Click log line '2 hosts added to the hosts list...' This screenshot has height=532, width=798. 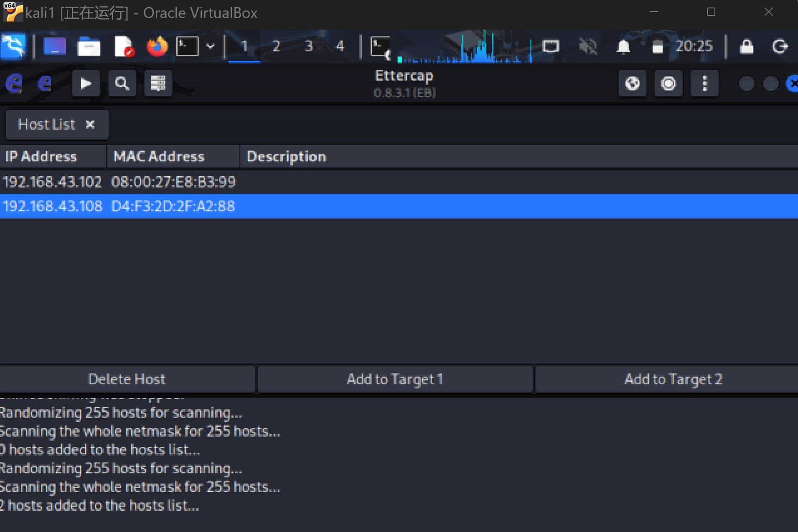[99, 506]
